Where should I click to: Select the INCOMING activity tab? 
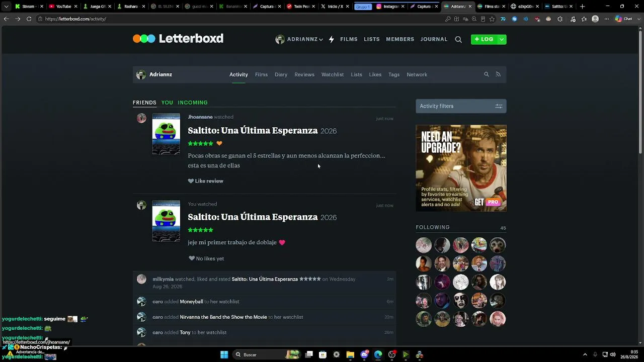pos(193,103)
